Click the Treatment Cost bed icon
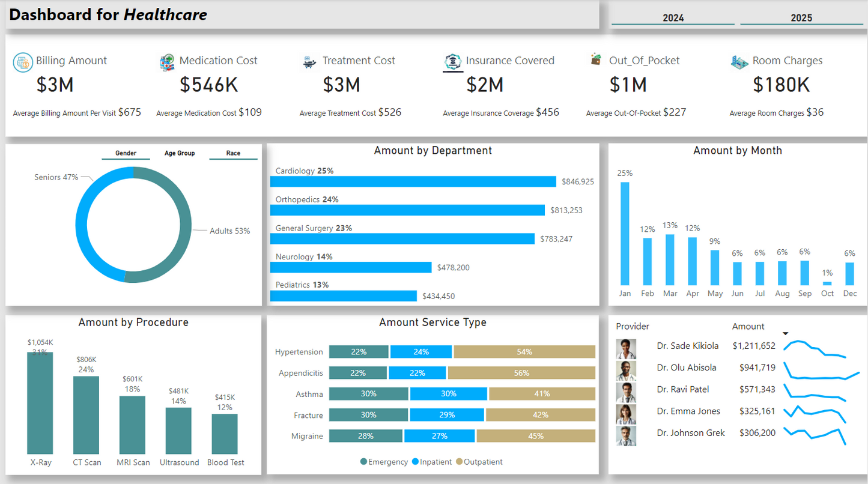 click(309, 61)
